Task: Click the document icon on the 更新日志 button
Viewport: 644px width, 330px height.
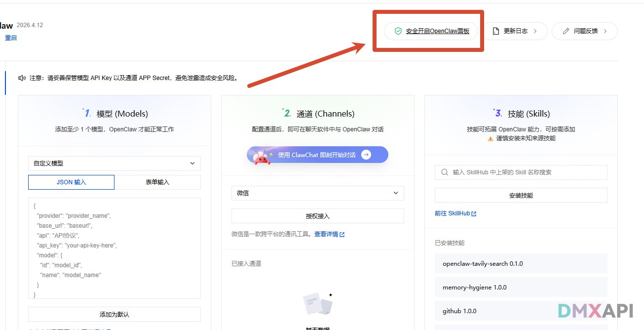Action: coord(495,31)
